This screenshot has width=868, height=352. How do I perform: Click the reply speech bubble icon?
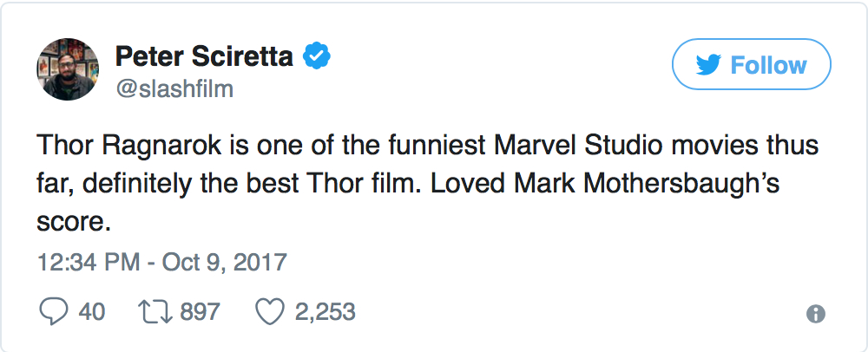[55, 311]
